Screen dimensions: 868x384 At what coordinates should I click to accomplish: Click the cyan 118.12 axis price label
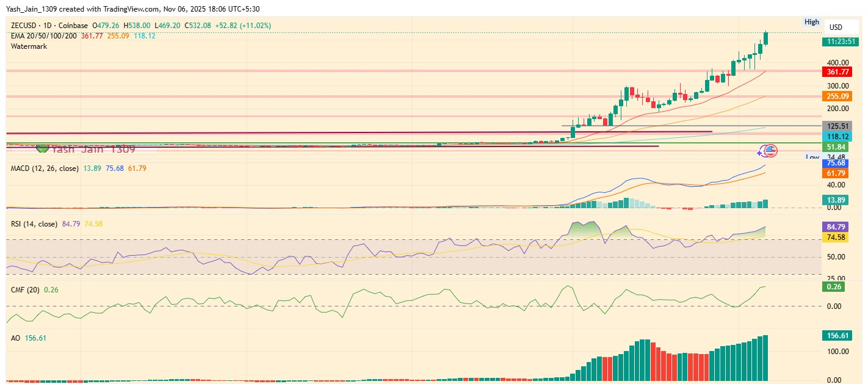point(837,136)
